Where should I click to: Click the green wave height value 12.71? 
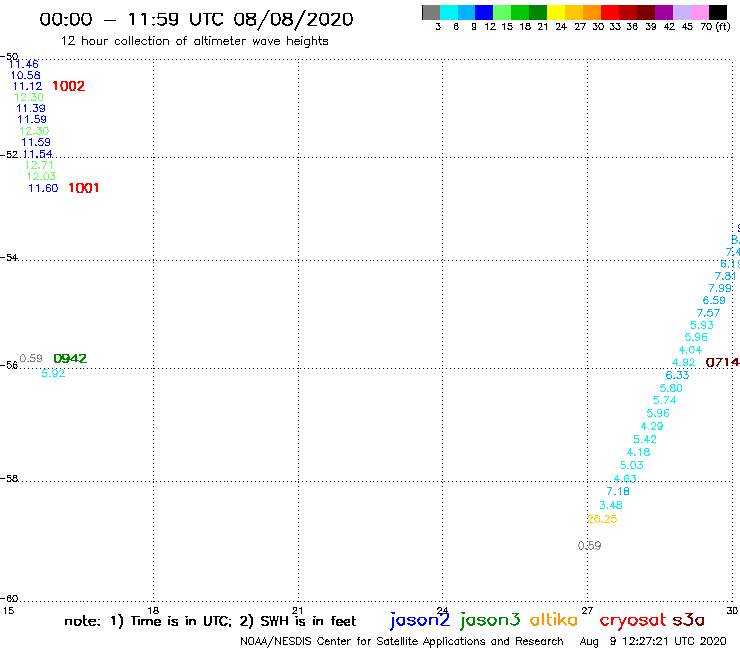(39, 165)
